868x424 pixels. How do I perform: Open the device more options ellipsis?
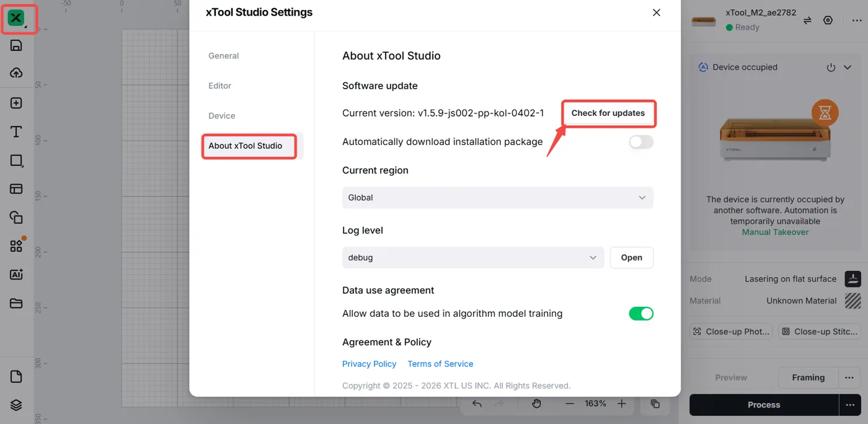pos(856,20)
